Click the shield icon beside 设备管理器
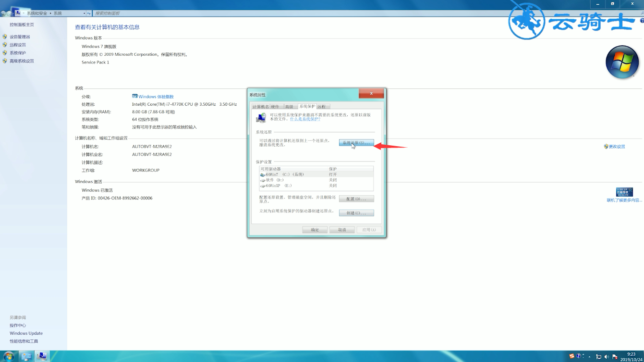This screenshot has height=362, width=644. click(5, 37)
